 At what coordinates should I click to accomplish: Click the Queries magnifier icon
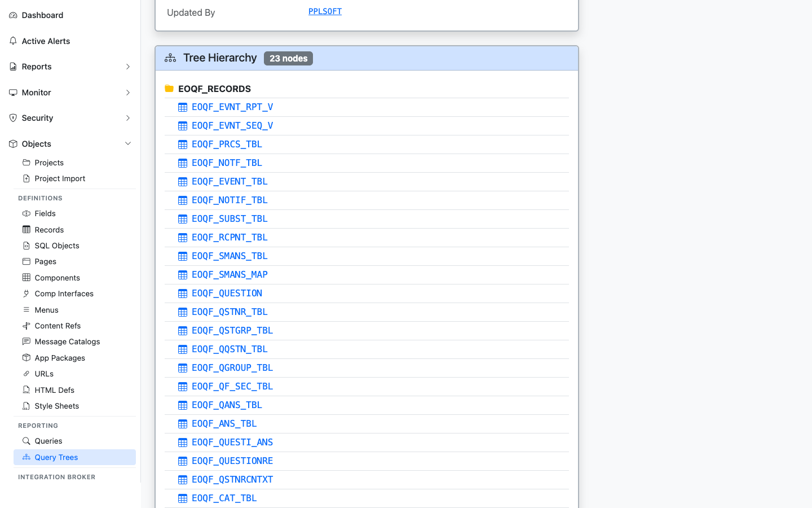pos(27,441)
